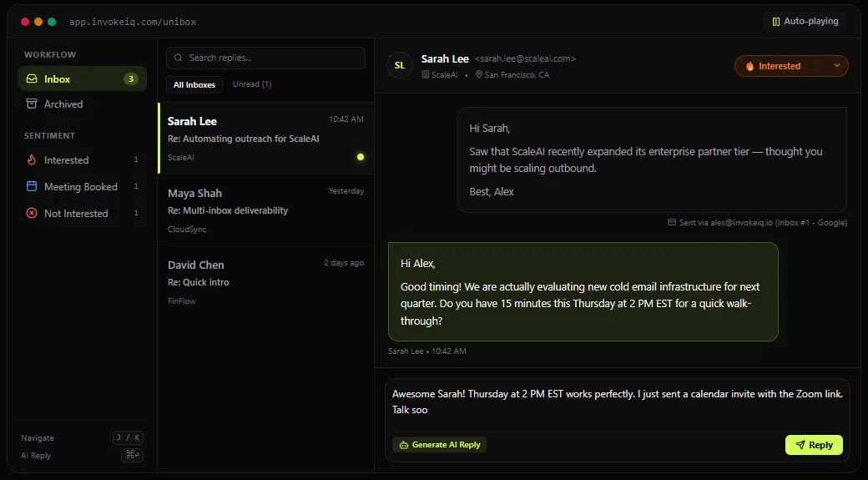Click the Archived box icon
868x480 pixels.
pos(32,104)
